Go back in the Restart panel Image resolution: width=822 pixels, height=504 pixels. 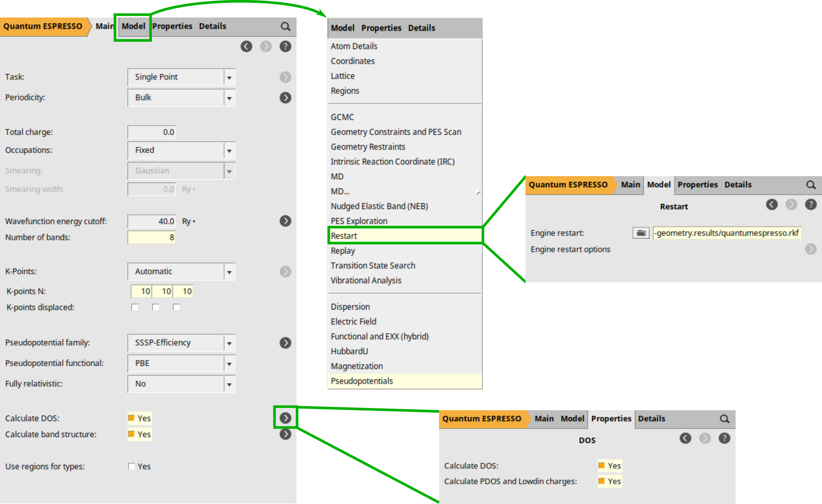pyautogui.click(x=772, y=204)
